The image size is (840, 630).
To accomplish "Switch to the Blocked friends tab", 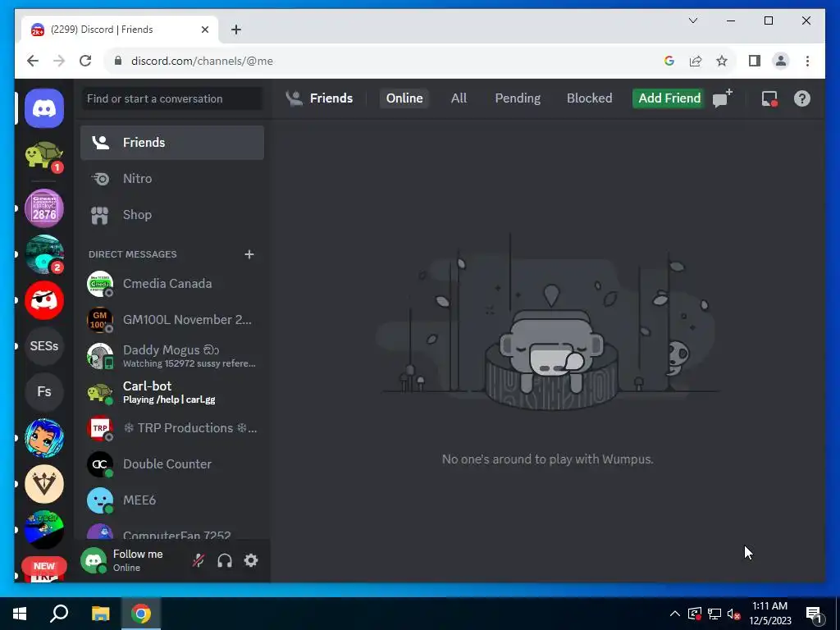I will click(x=589, y=98).
